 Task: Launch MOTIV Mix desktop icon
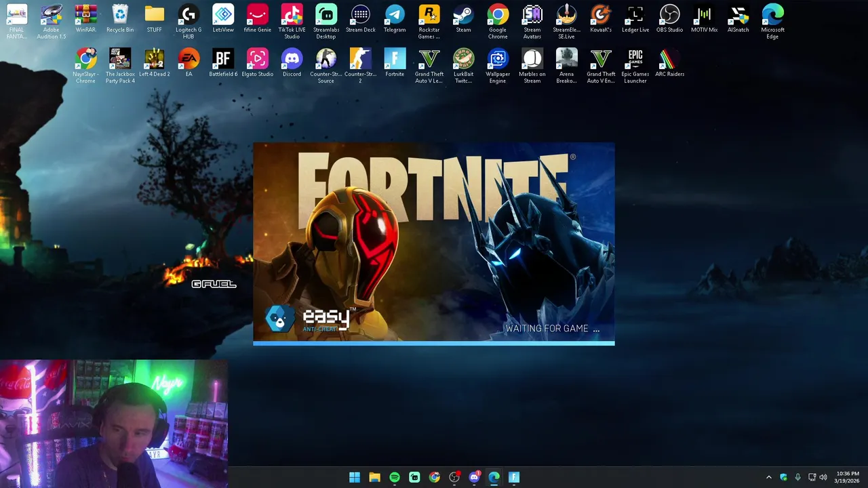[704, 19]
